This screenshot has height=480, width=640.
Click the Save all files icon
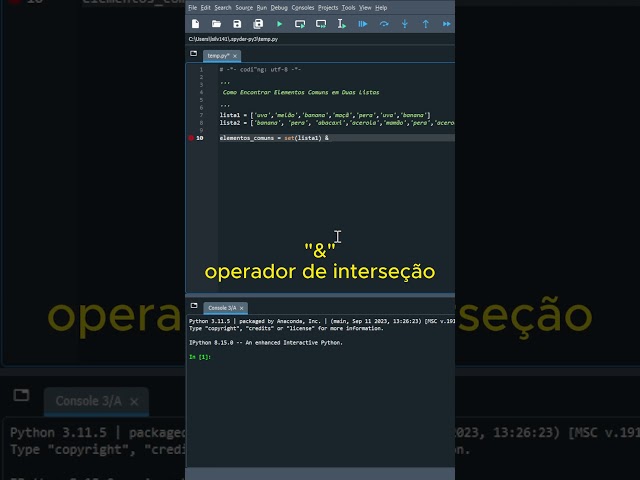pos(258,24)
